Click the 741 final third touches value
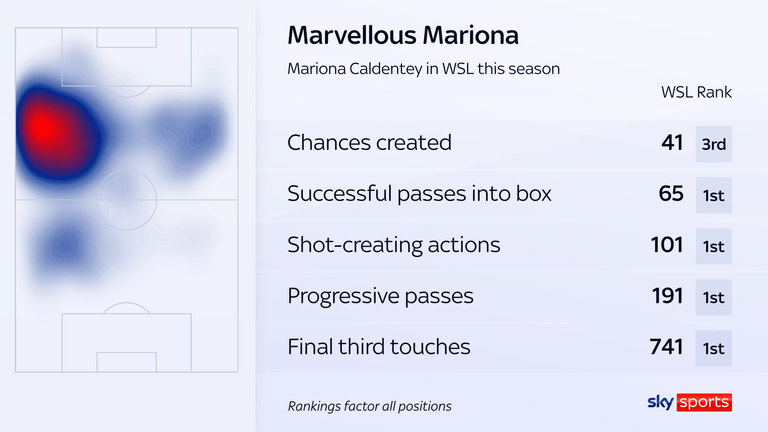 (666, 347)
